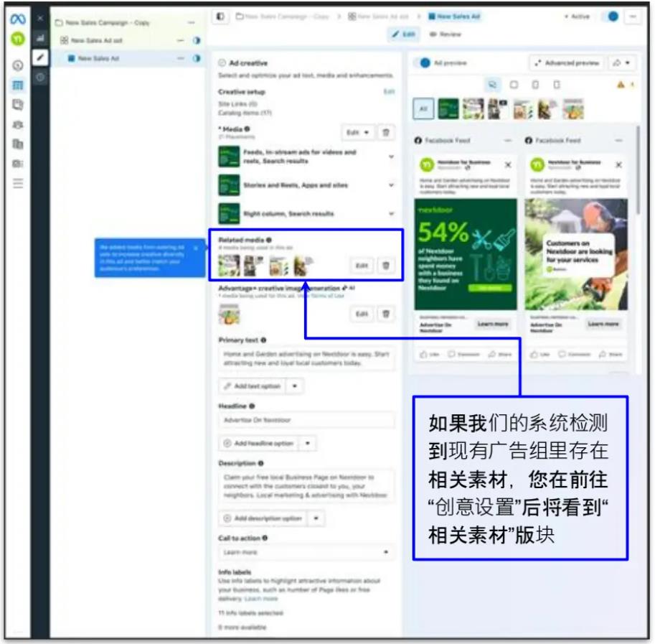This screenshot has width=655, height=644.
Task: Click the Meta logo at top of sidebar
Action: [x=19, y=18]
